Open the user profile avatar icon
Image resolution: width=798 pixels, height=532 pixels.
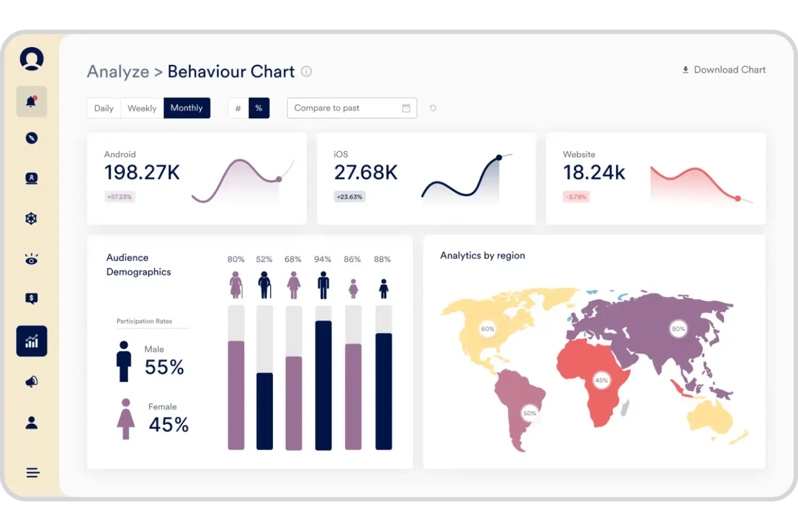[32, 59]
